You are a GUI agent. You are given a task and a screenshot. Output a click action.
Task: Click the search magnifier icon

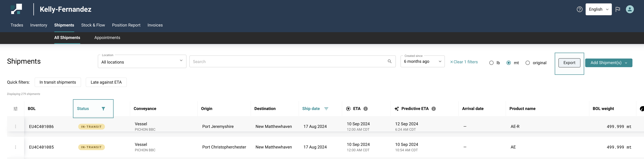pos(389,61)
